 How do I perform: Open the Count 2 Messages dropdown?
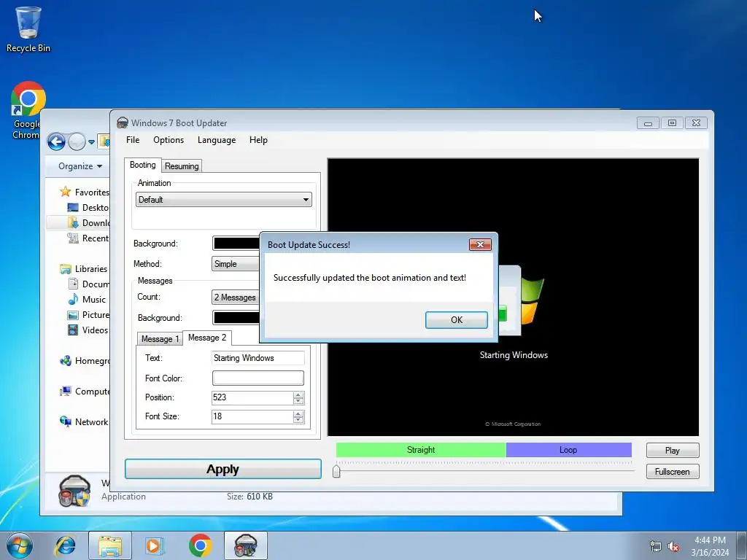[x=236, y=297]
